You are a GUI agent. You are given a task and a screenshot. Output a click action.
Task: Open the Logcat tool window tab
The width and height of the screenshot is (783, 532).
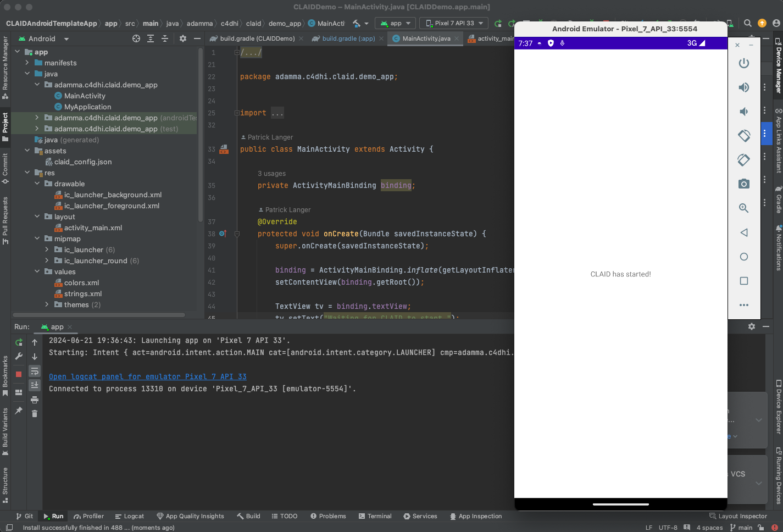point(130,516)
